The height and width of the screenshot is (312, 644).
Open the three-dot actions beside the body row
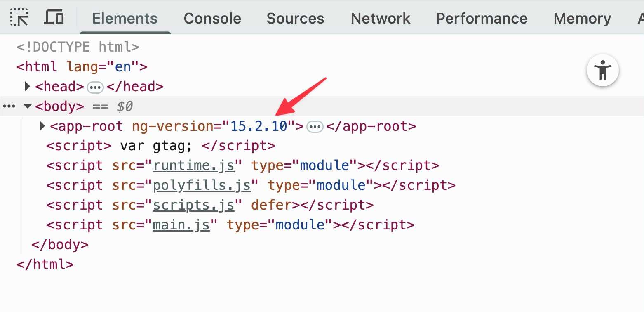pos(9,106)
